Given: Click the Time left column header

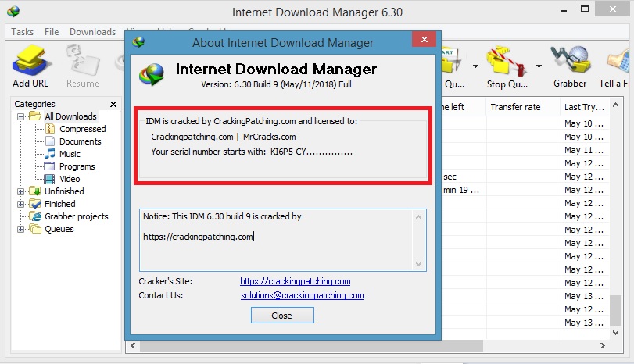Looking at the screenshot, I should [463, 107].
